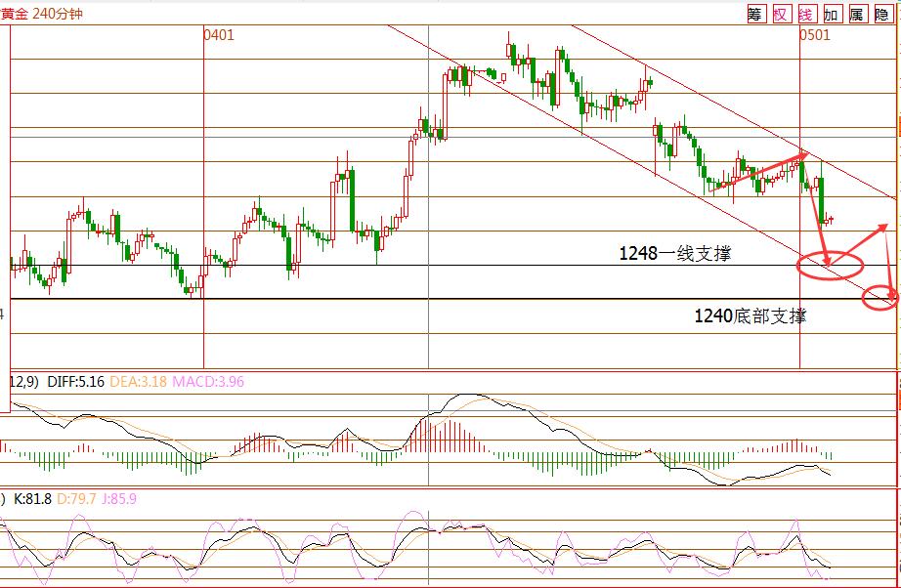The height and width of the screenshot is (588, 901).
Task: Click the 隐 hide button
Action: point(881,14)
